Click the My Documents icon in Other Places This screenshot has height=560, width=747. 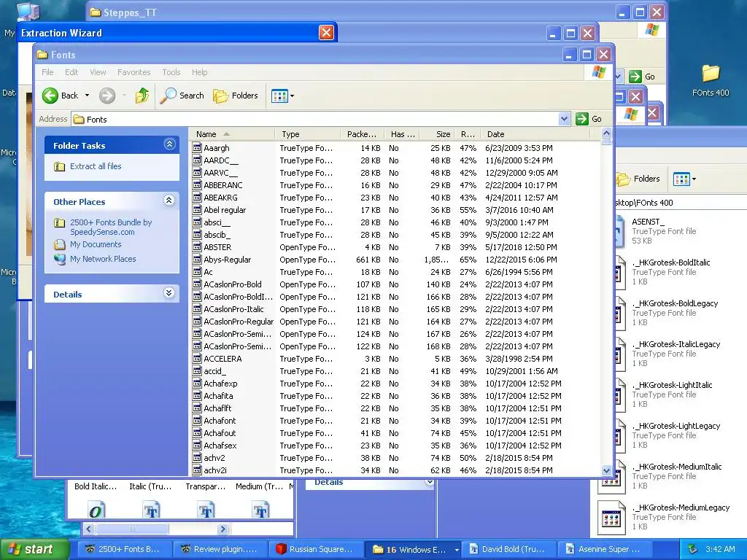pos(60,245)
